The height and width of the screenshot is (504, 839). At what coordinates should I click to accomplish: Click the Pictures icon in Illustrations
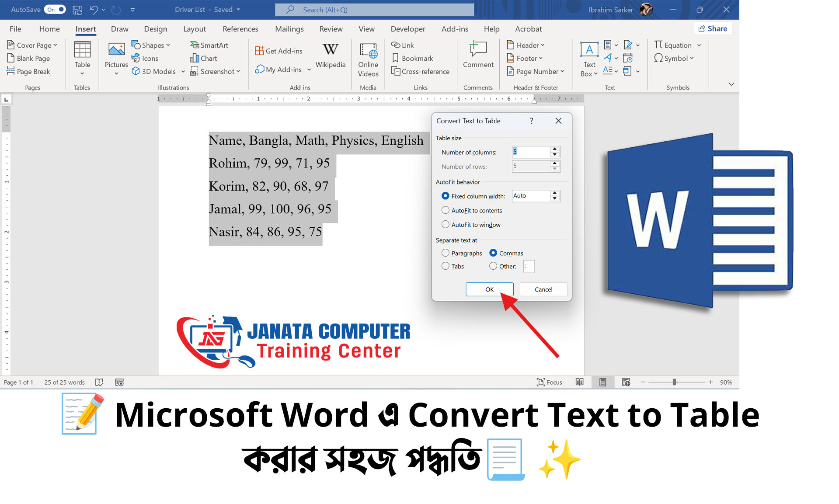[x=116, y=50]
